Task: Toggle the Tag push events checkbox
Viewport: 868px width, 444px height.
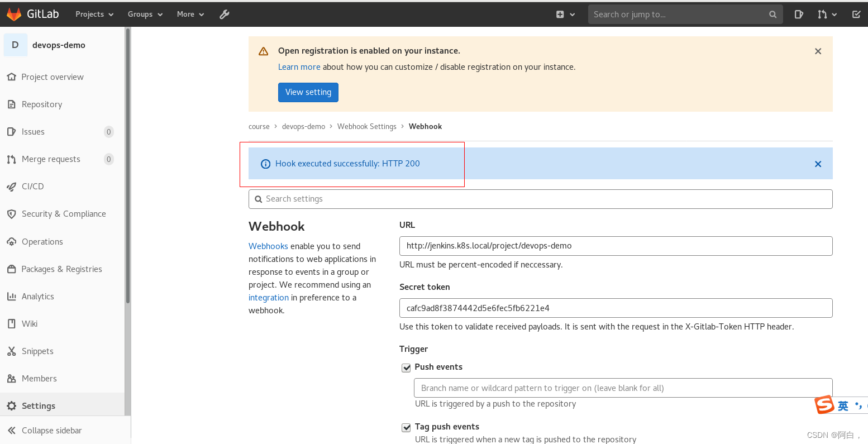Action: pyautogui.click(x=406, y=427)
